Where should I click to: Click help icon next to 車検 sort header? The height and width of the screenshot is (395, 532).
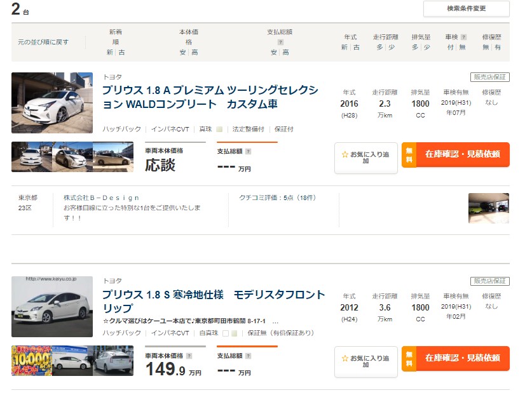coord(464,37)
